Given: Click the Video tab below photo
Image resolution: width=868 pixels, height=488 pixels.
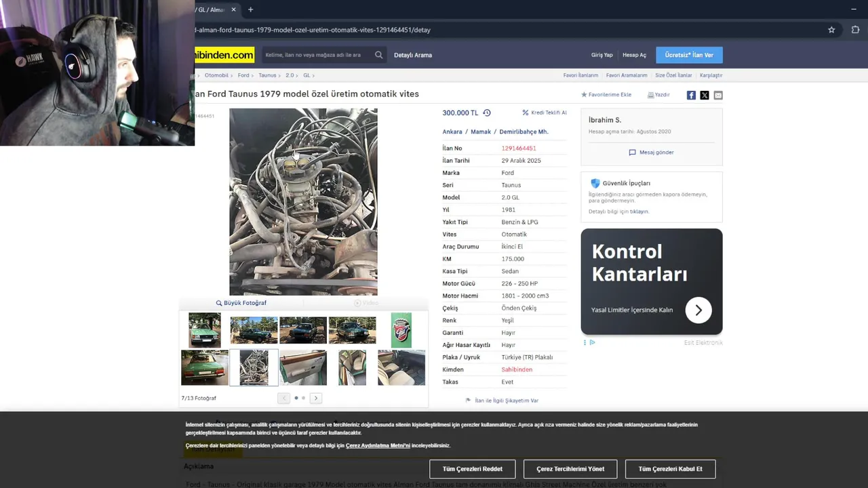Looking at the screenshot, I should pos(366,303).
